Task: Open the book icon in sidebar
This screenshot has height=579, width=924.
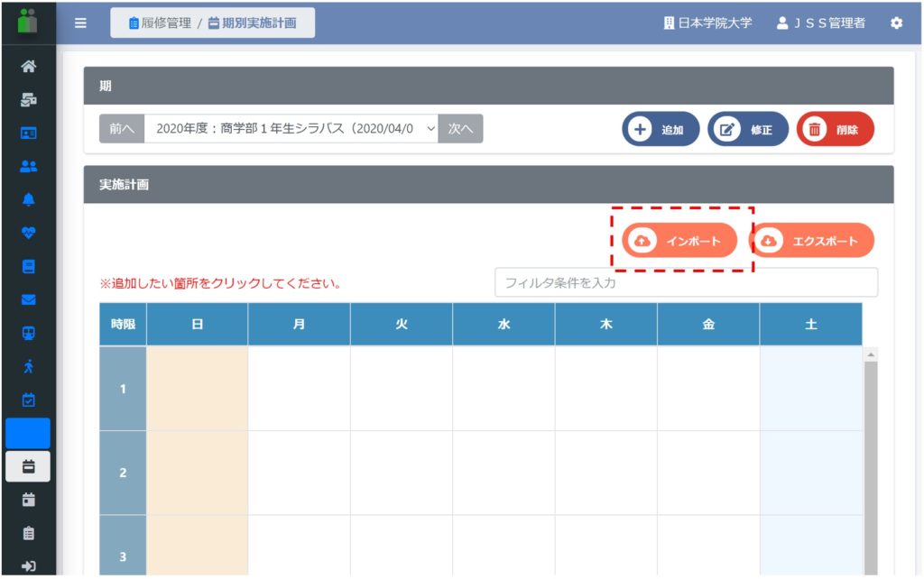Action: point(28,266)
